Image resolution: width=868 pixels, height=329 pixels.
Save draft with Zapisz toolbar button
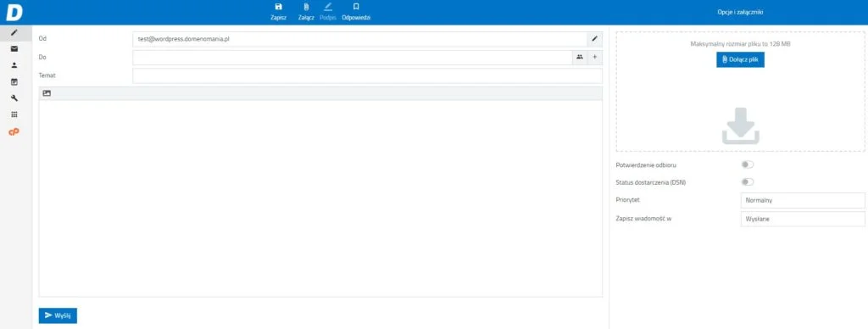pyautogui.click(x=278, y=12)
